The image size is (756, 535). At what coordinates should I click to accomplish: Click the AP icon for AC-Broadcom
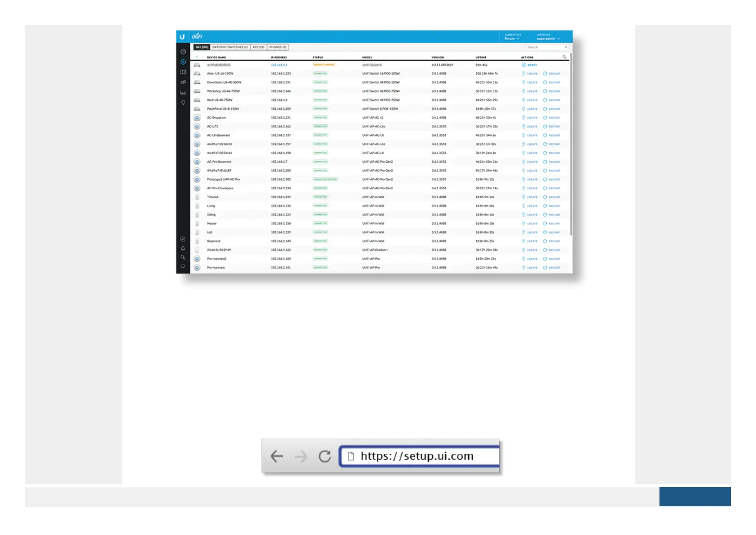pos(197,118)
